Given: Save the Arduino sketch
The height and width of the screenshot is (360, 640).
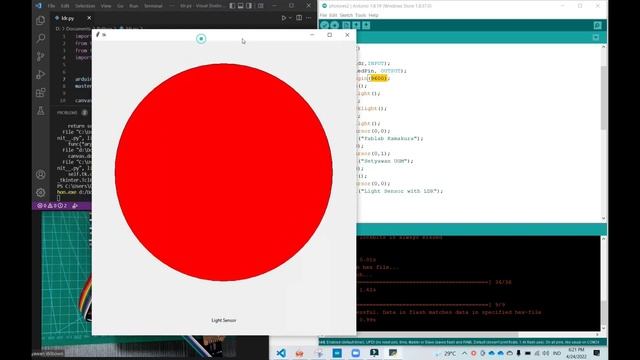Looking at the screenshot, I should [366, 25].
